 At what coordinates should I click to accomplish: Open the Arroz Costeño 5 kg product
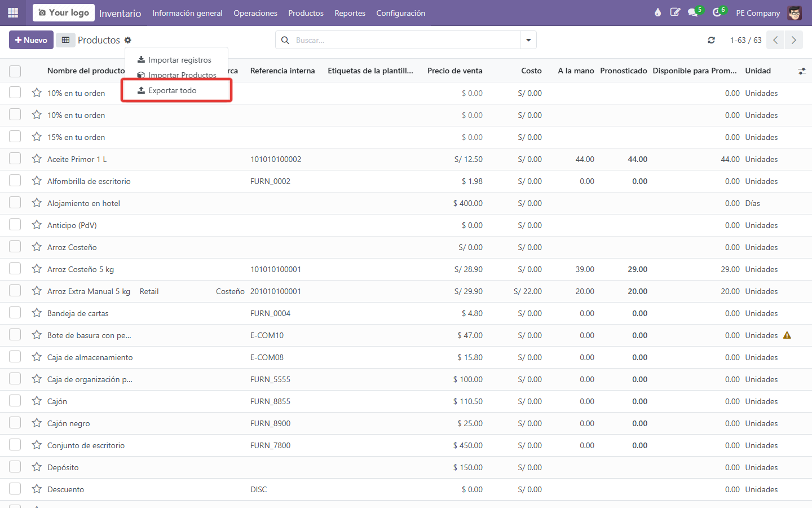(81, 269)
